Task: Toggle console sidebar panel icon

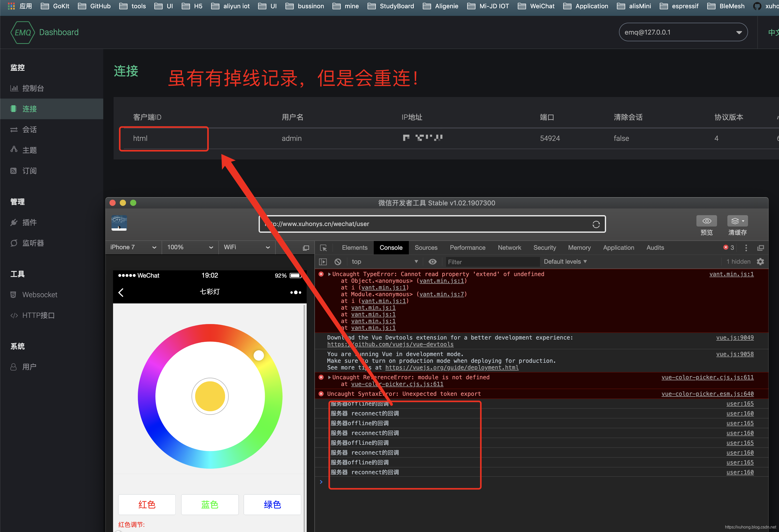Action: pyautogui.click(x=323, y=262)
